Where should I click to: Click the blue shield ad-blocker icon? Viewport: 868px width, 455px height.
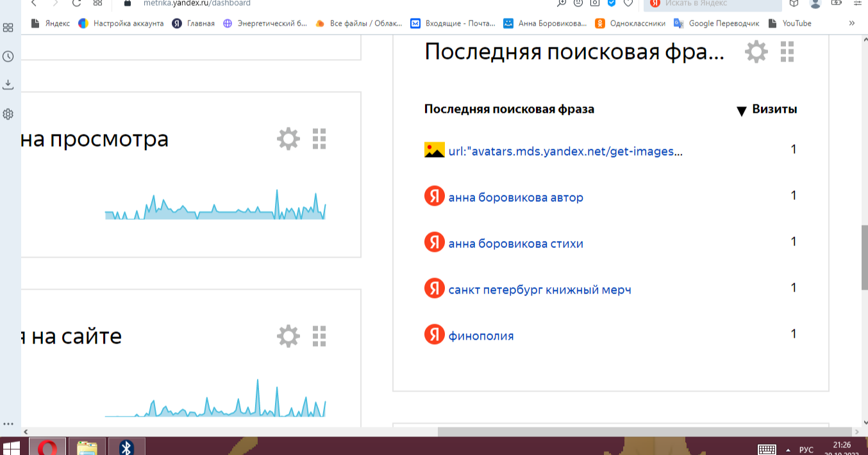[x=612, y=3]
